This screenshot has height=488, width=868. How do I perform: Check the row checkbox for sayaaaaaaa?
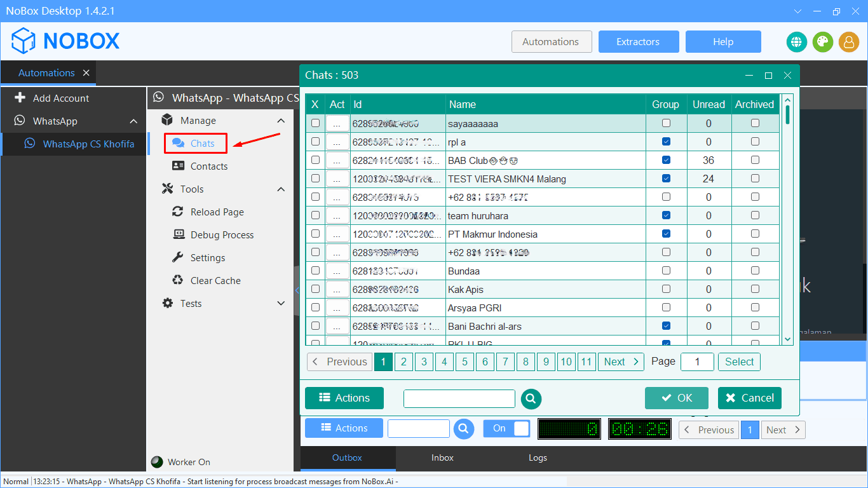pyautogui.click(x=315, y=123)
